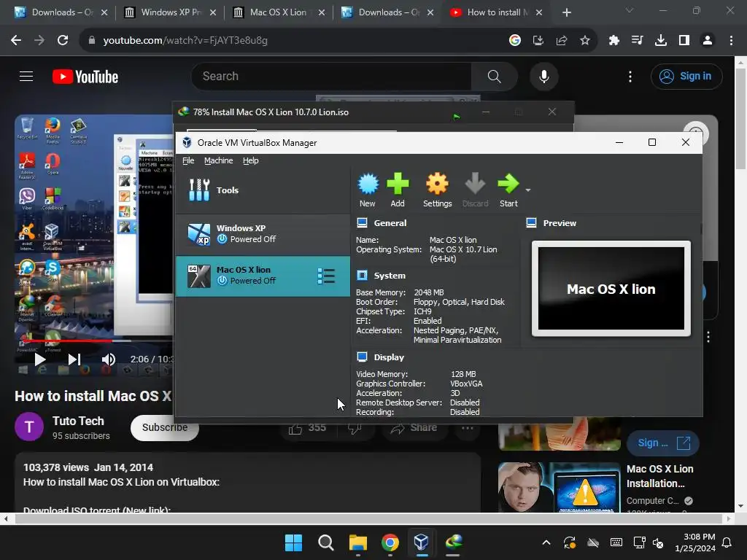
Task: Click the angry man video thumbnail
Action: pos(560,487)
